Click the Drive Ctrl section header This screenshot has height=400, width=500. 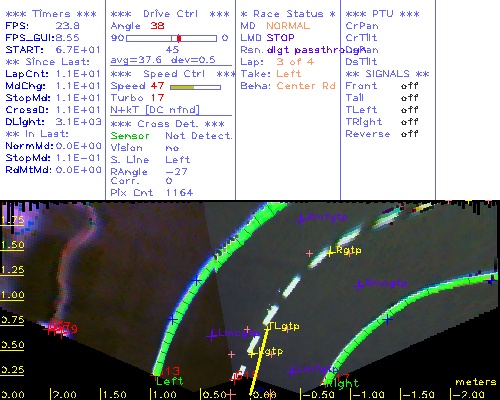click(x=170, y=14)
